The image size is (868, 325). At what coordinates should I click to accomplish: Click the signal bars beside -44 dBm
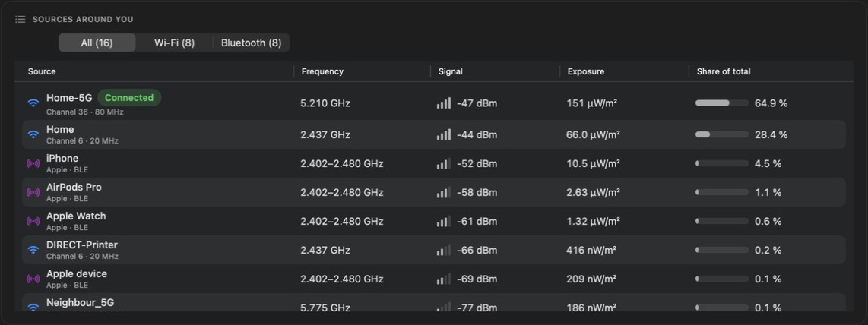pyautogui.click(x=443, y=134)
